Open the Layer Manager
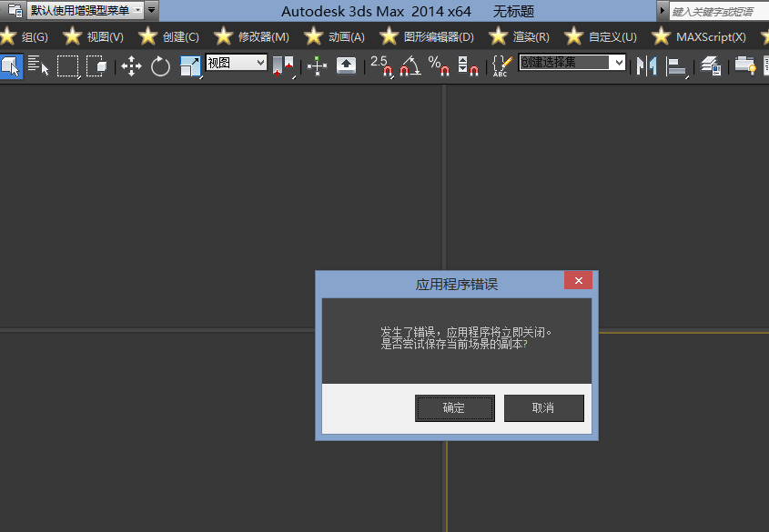This screenshot has width=769, height=532. point(710,65)
